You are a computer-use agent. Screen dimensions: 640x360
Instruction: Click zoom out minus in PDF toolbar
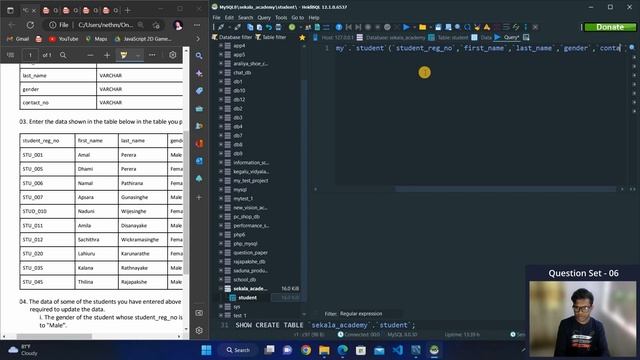tap(90, 55)
